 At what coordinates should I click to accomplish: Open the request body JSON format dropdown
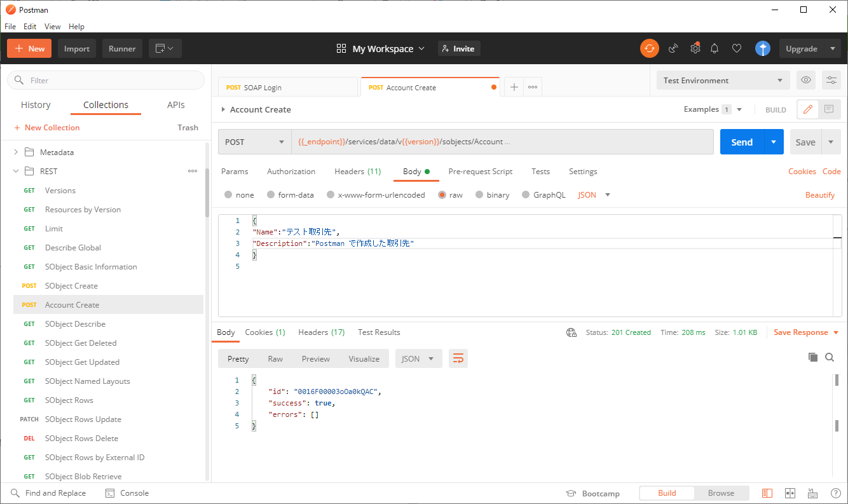coord(594,195)
